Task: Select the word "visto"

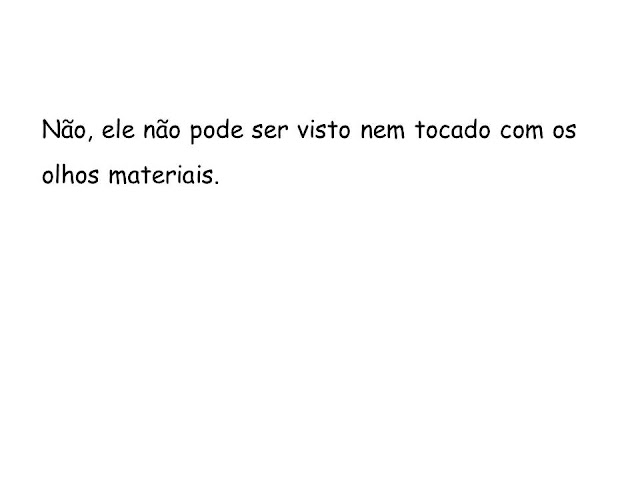Action: (x=323, y=130)
